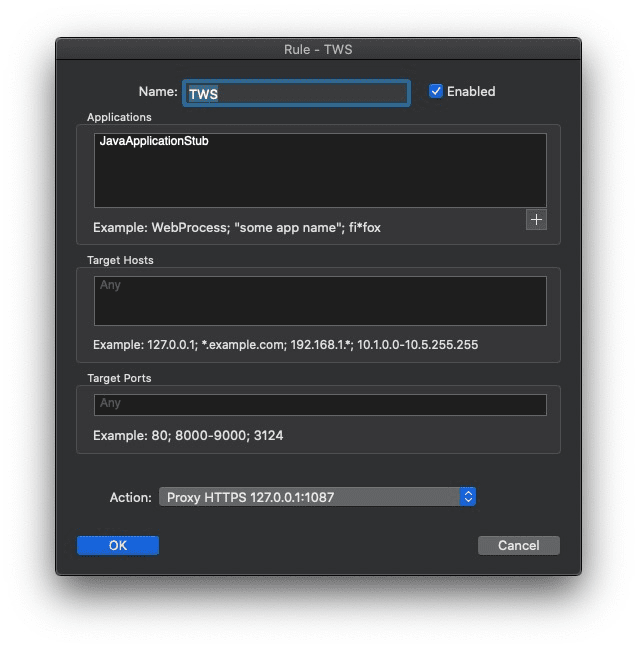Toggle the Enabled checkbox
This screenshot has height=649, width=637.
point(436,91)
